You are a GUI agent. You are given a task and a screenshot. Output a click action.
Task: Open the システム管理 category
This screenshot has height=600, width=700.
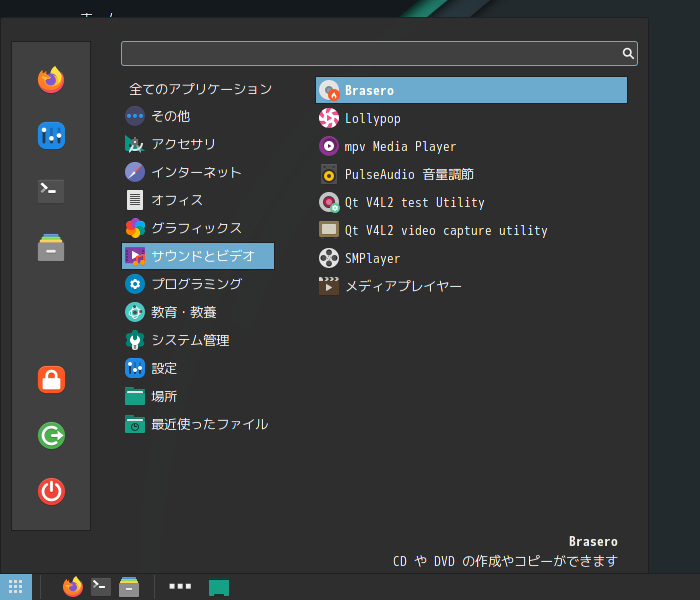click(x=198, y=340)
